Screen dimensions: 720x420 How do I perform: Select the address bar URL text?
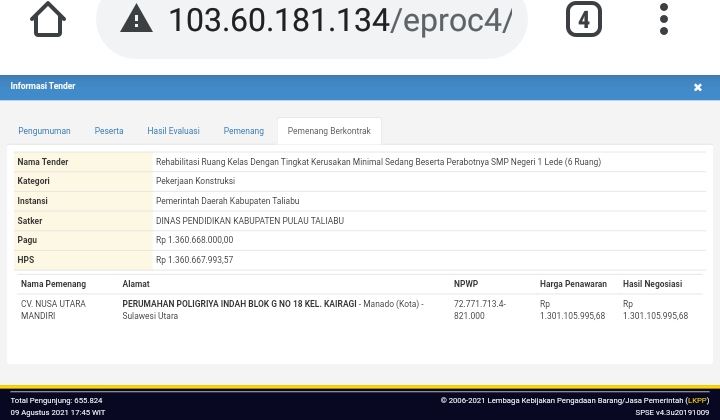pos(340,20)
